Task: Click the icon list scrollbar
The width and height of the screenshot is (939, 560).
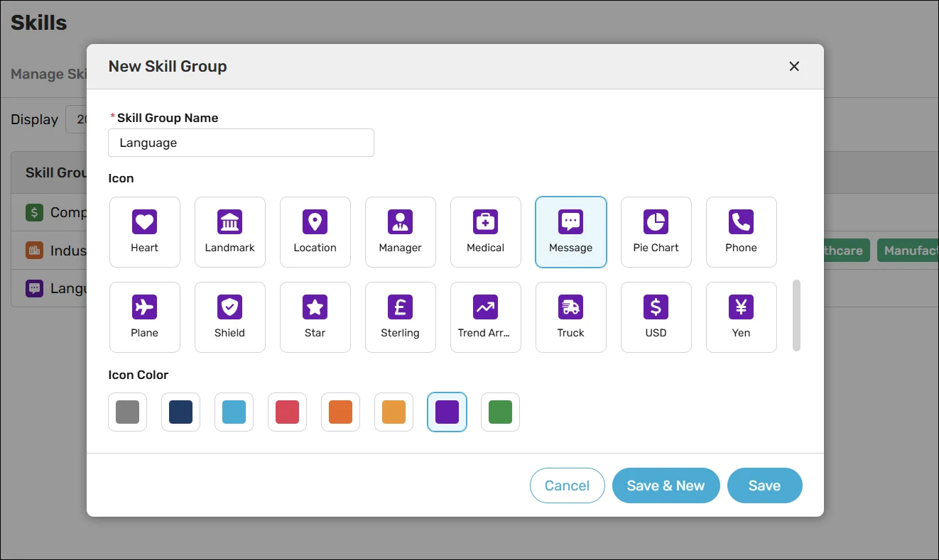Action: (x=797, y=315)
